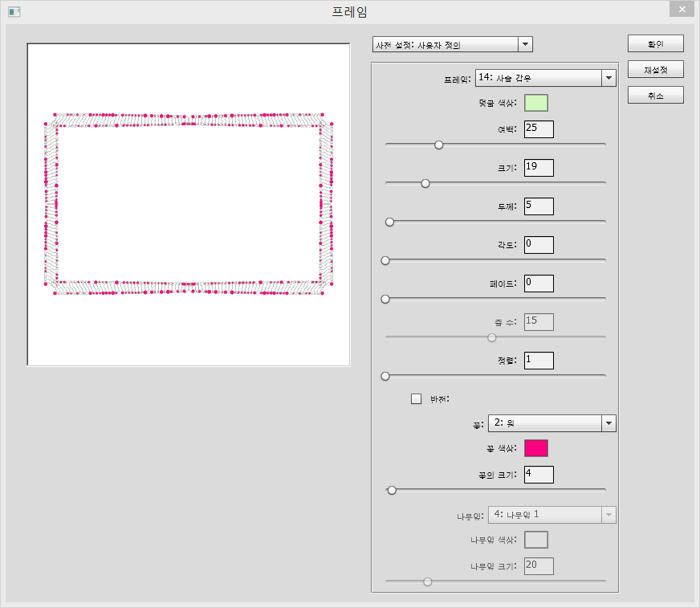Click the 꽃의 크기 slider handle

point(392,490)
